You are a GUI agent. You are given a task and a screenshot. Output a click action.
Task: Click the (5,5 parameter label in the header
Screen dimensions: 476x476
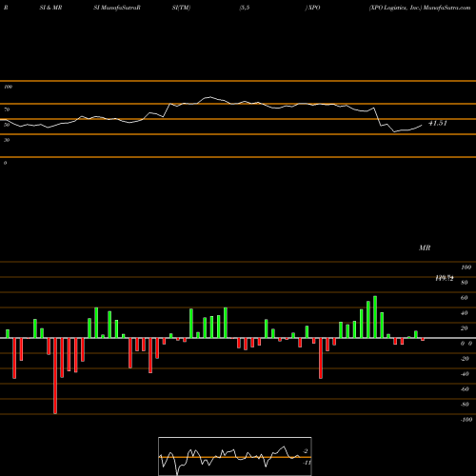[x=245, y=8]
